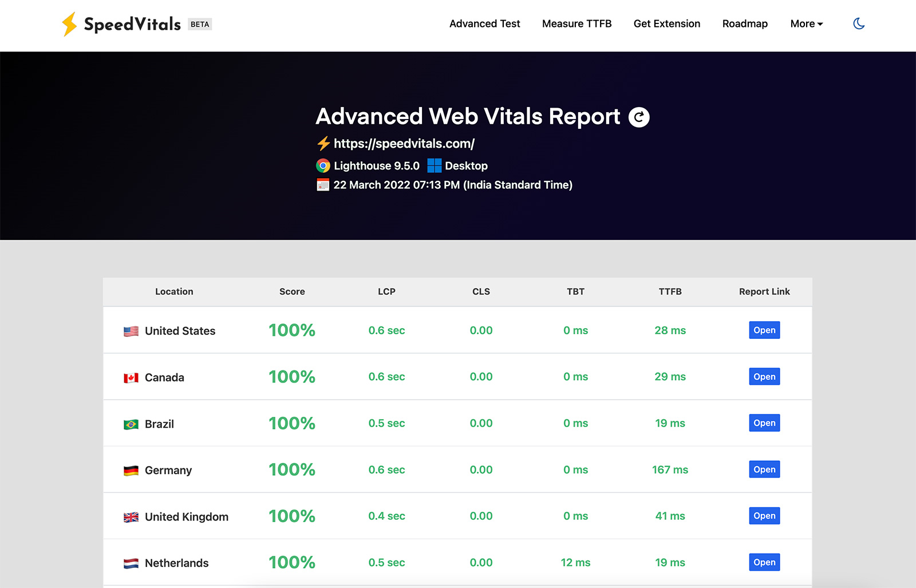Click the circular refresh report icon
This screenshot has height=588, width=916.
(x=639, y=117)
